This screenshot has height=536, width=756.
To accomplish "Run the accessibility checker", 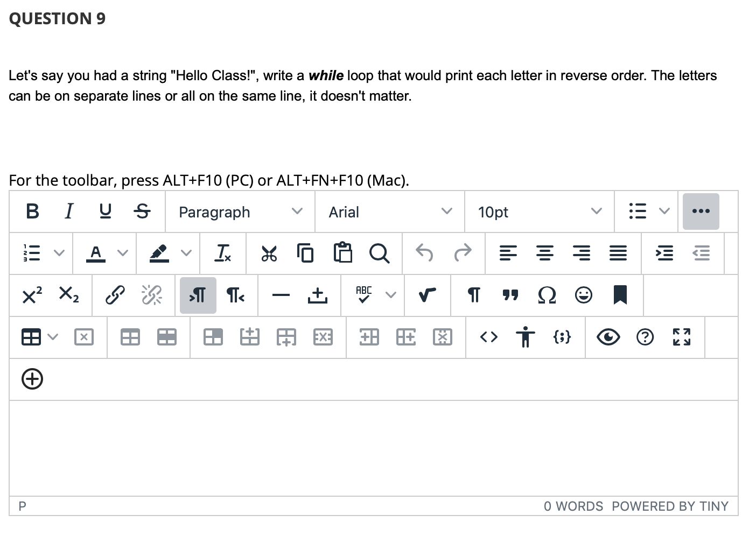I will [525, 337].
